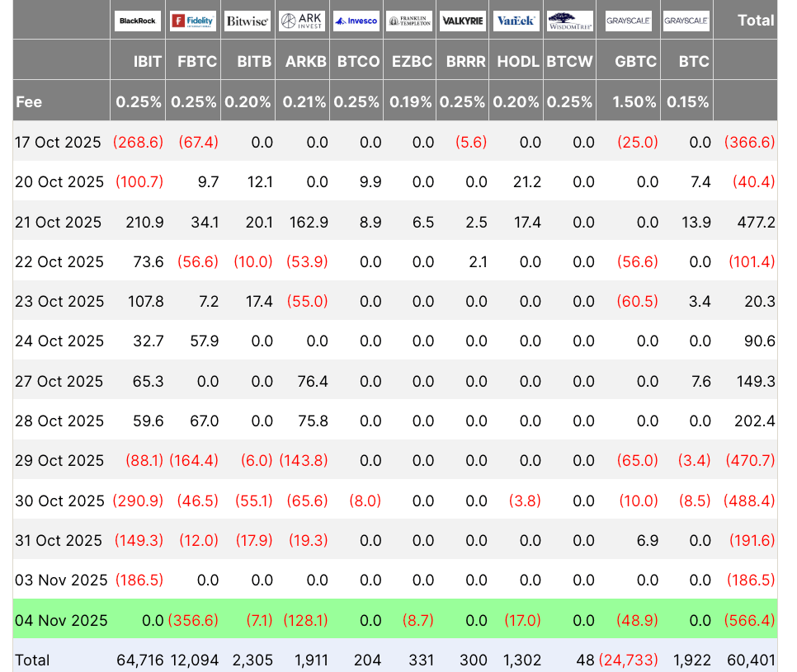Click the Valkyrie logo
The width and height of the screenshot is (797, 672).
463,21
